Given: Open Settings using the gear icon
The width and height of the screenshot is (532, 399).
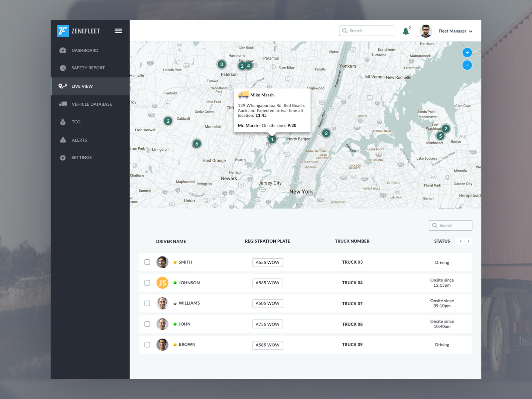Looking at the screenshot, I should (x=63, y=157).
